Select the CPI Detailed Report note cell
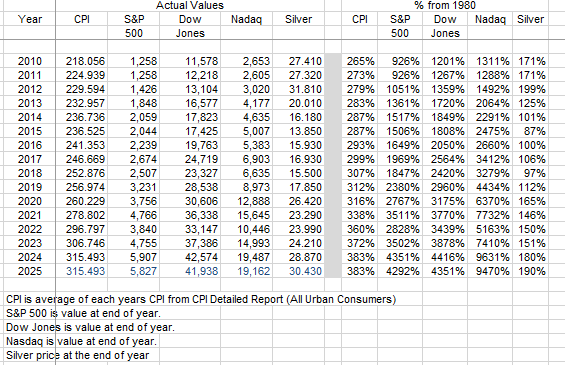 201,299
